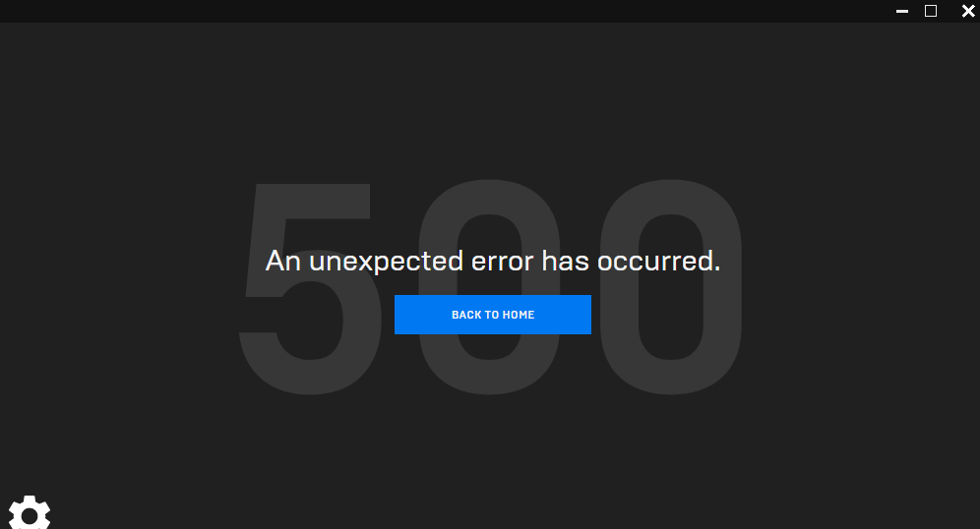Click the word "error" in the message
The image size is (980, 529).
point(503,263)
